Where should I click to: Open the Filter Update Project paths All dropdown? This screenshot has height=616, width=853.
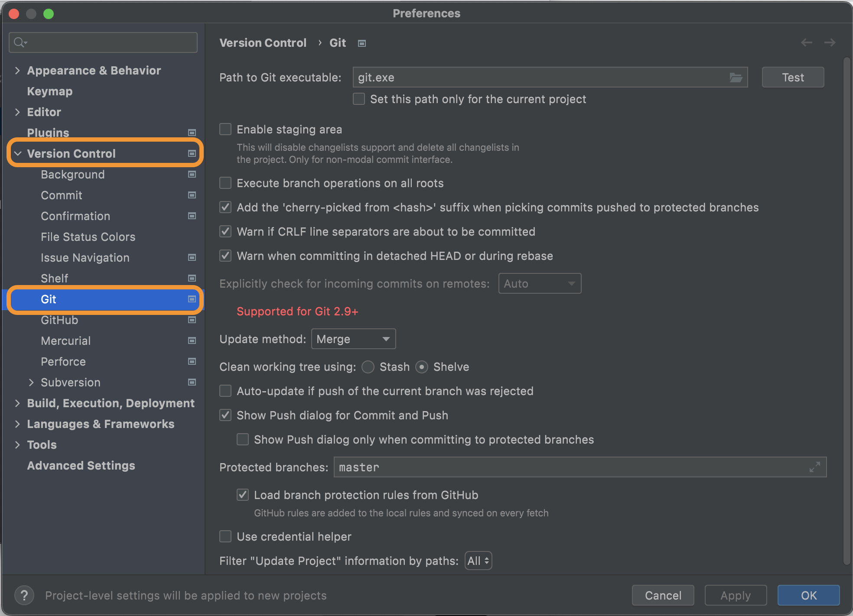pos(478,561)
